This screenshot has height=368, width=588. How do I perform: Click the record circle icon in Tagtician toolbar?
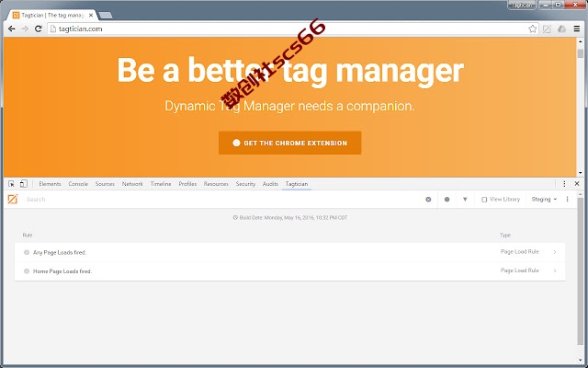pos(447,200)
